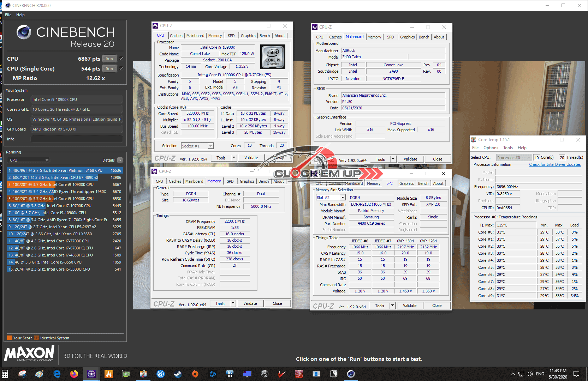Launch Microsoft Edge from the taskbar
Viewport: 588px width, 381px height.
coord(57,374)
